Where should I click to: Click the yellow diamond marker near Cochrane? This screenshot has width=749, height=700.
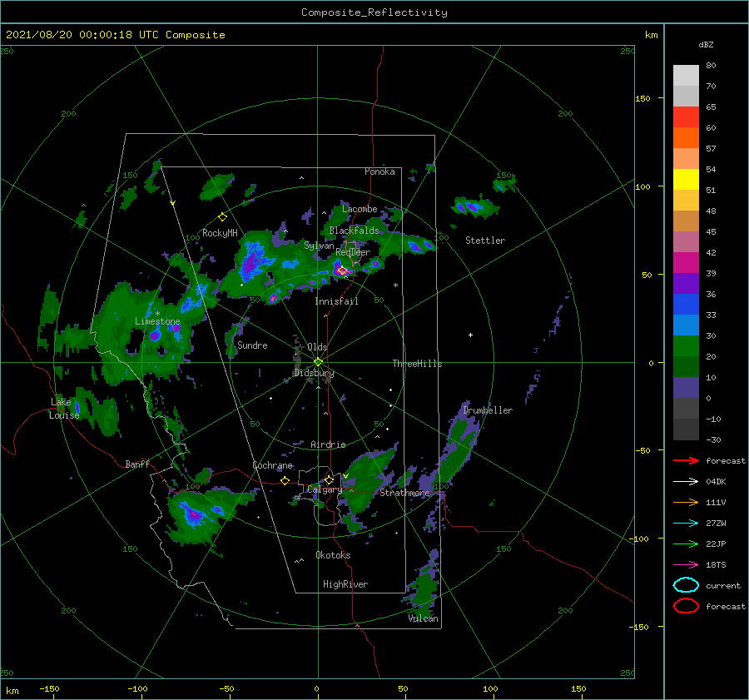[x=285, y=480]
